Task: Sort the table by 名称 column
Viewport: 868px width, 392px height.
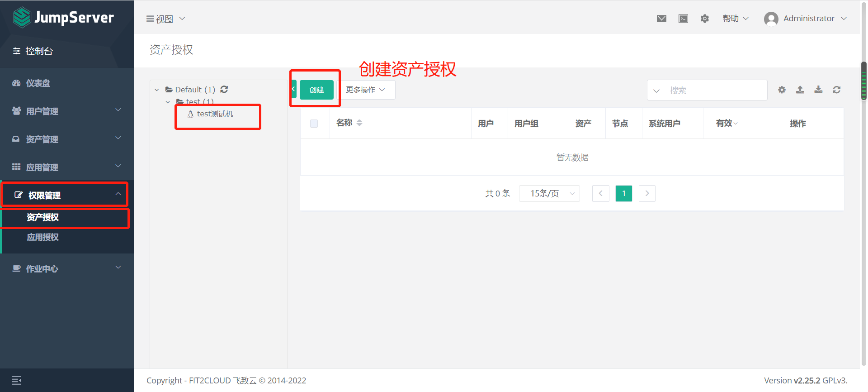Action: point(359,123)
